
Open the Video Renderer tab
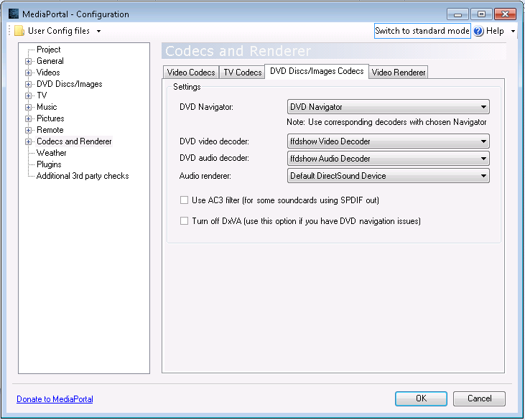[399, 73]
